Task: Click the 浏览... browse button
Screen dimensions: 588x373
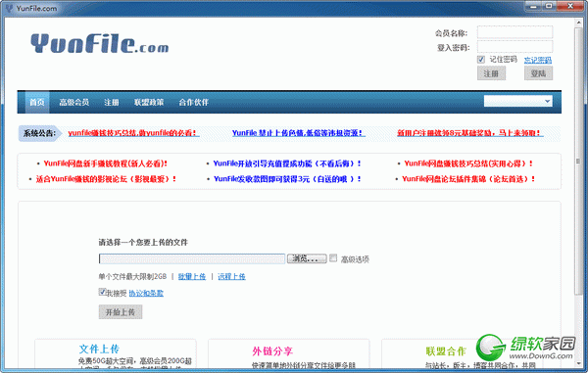Action: click(x=307, y=258)
